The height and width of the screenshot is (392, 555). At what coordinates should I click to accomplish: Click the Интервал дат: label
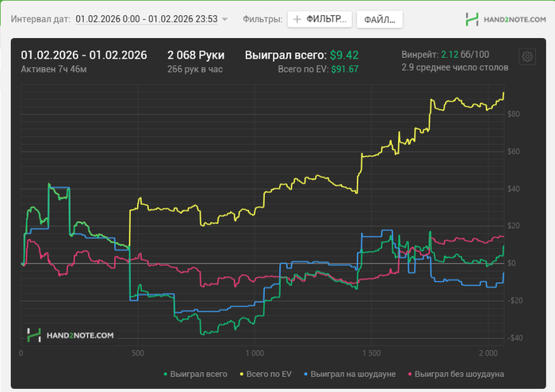click(x=40, y=19)
